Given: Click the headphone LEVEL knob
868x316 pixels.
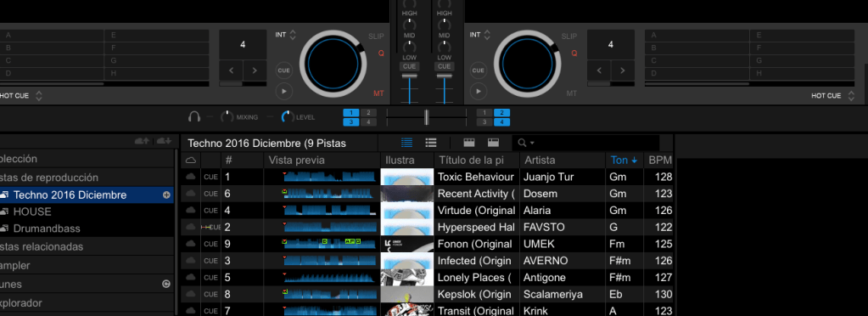Looking at the screenshot, I should [x=288, y=117].
